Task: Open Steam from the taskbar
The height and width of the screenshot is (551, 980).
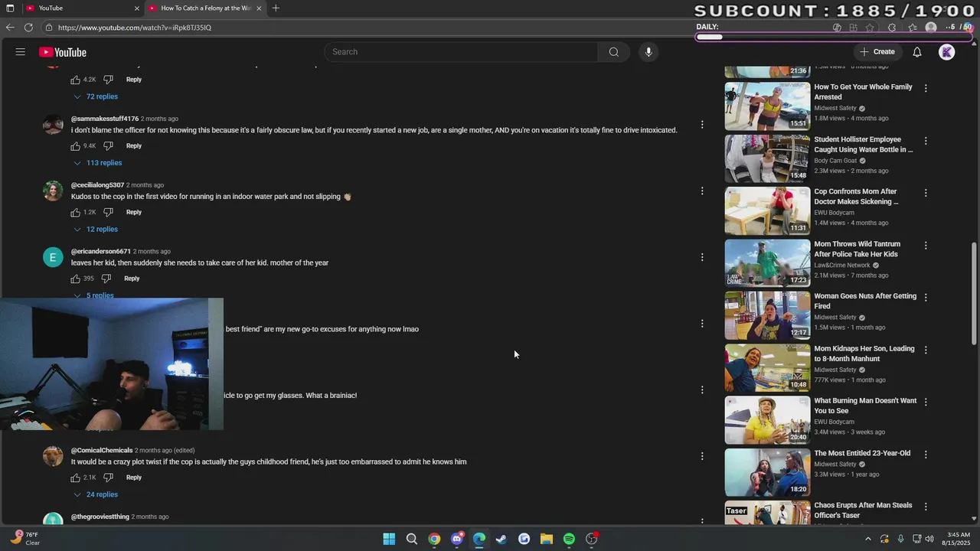Action: tap(501, 539)
